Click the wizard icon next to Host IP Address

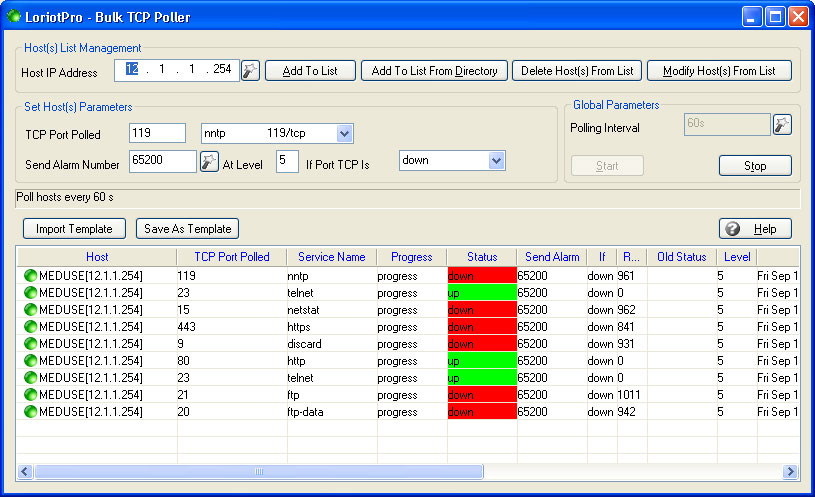click(x=250, y=71)
